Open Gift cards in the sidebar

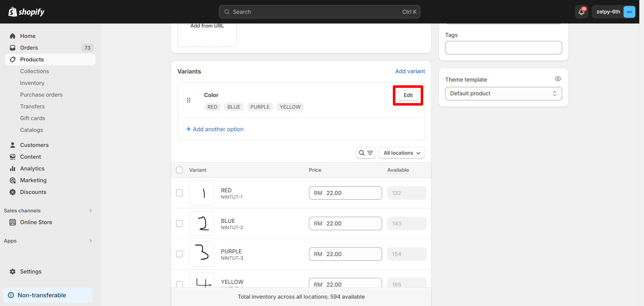click(33, 118)
